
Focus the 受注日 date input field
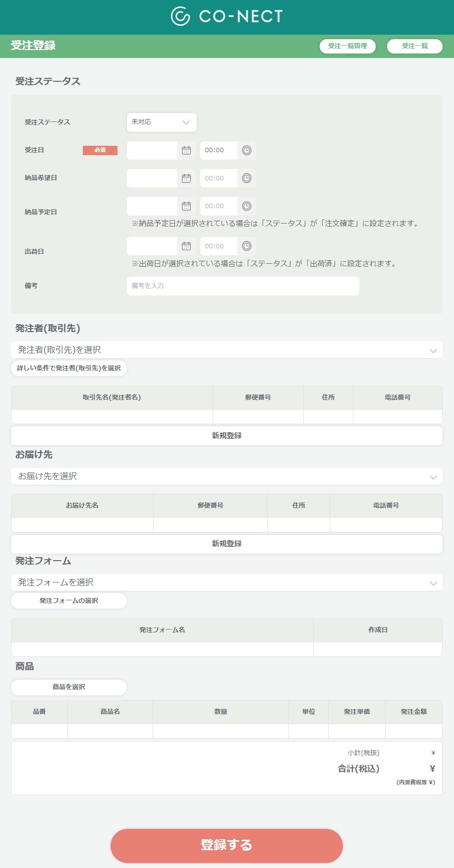(152, 150)
